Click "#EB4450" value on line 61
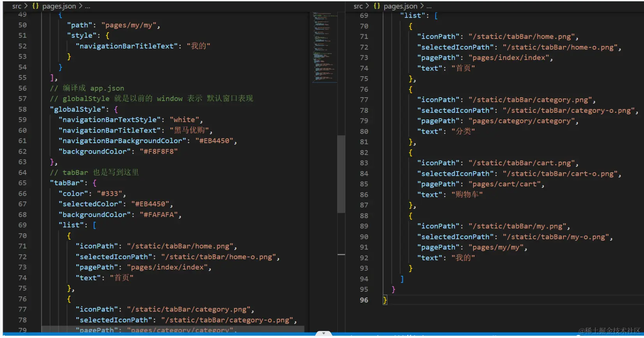Viewport: 644px width, 338px height. point(214,141)
